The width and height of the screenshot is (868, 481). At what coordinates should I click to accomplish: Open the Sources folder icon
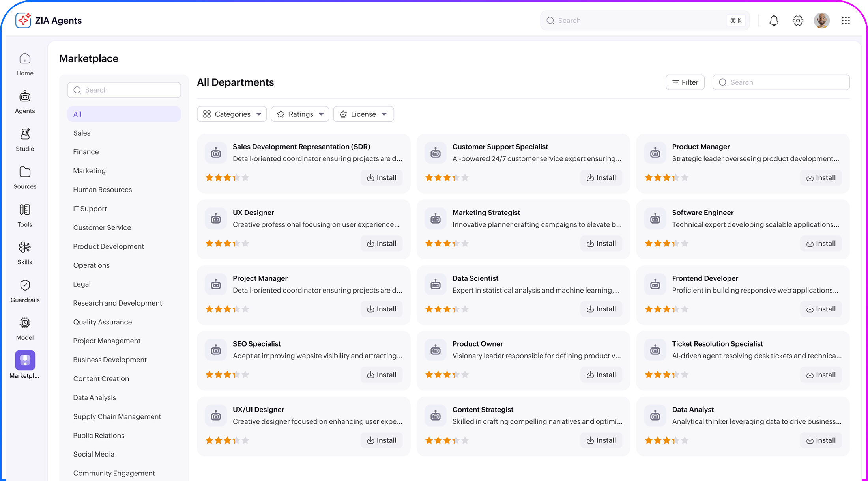coord(25,172)
